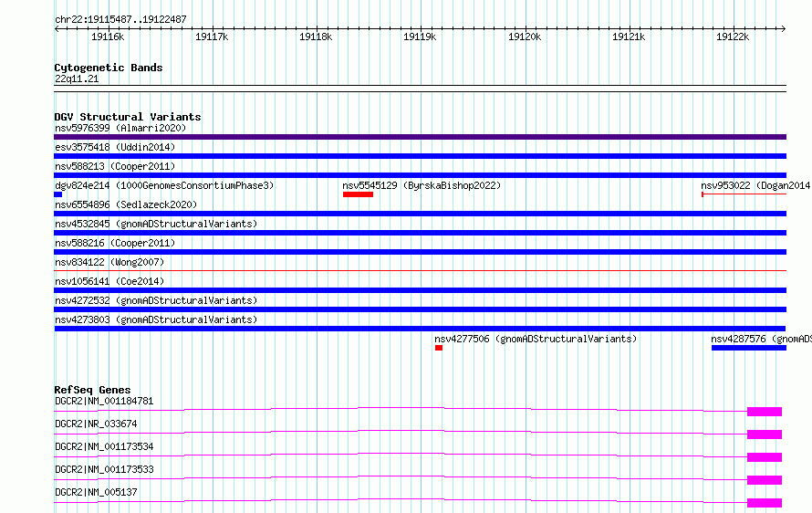Open the nsv5545129 (ByrskaBishop2022) label

point(422,185)
